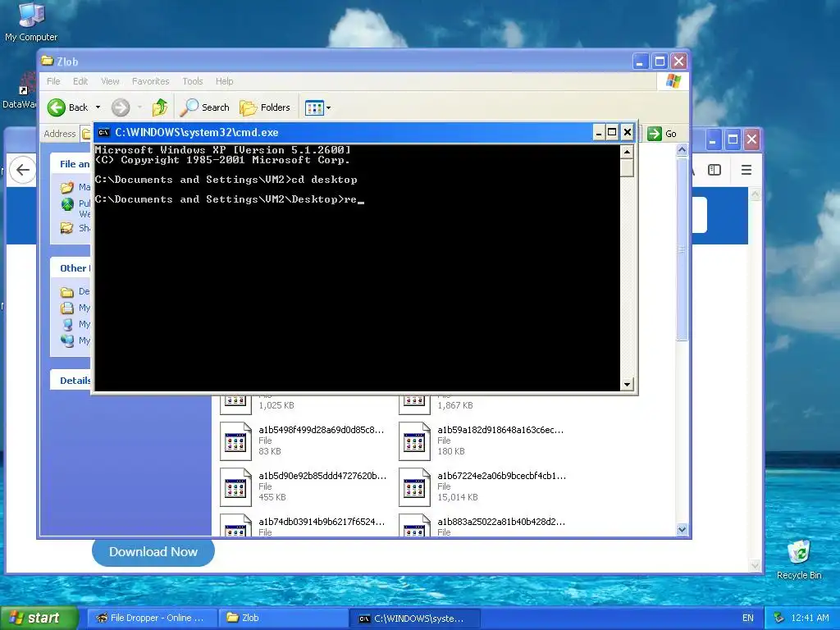The height and width of the screenshot is (630, 840).
Task: Open the Edit menu in Zlob
Action: pyautogui.click(x=80, y=81)
